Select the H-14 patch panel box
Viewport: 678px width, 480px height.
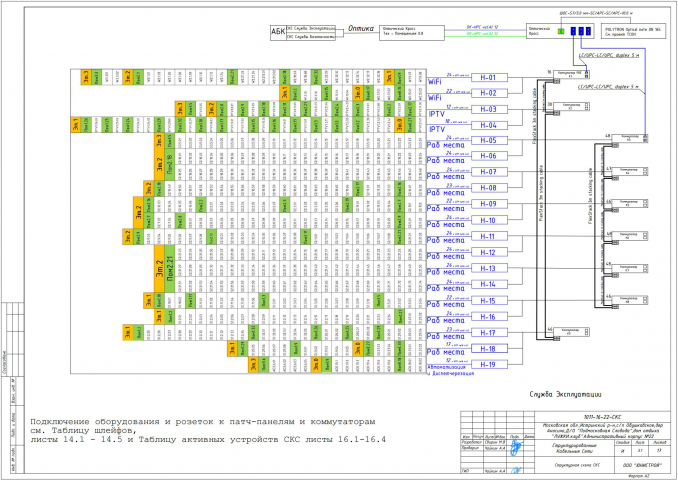click(x=489, y=284)
